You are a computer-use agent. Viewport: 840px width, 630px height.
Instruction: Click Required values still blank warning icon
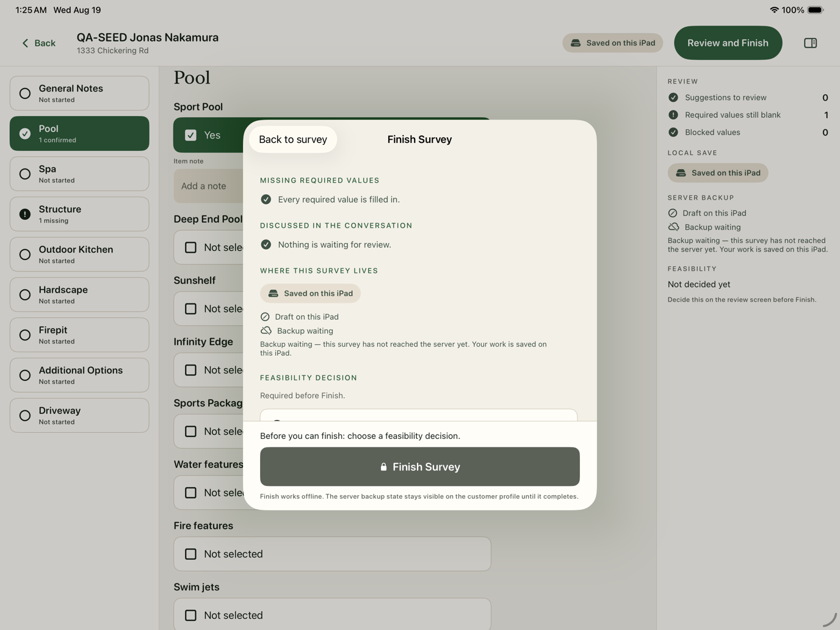pyautogui.click(x=673, y=115)
